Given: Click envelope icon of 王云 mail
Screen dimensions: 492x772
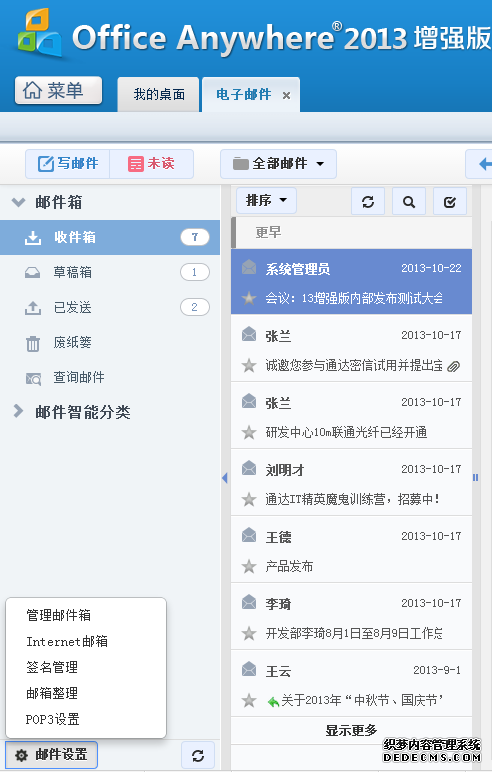Looking at the screenshot, I should coord(249,670).
